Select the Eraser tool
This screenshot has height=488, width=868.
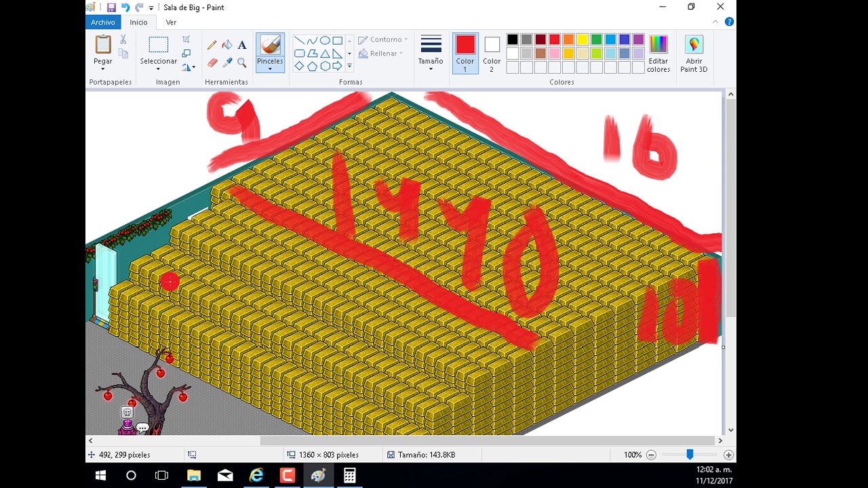click(x=212, y=62)
